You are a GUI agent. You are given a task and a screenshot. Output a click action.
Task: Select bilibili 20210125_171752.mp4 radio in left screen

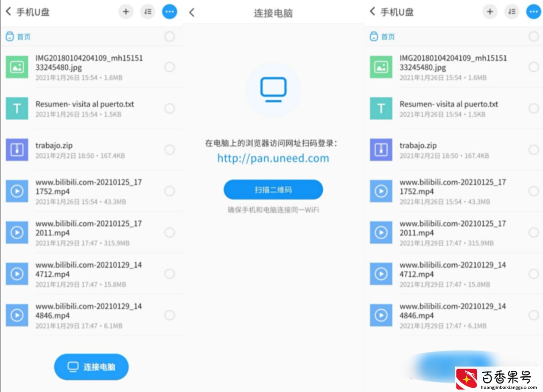170,191
